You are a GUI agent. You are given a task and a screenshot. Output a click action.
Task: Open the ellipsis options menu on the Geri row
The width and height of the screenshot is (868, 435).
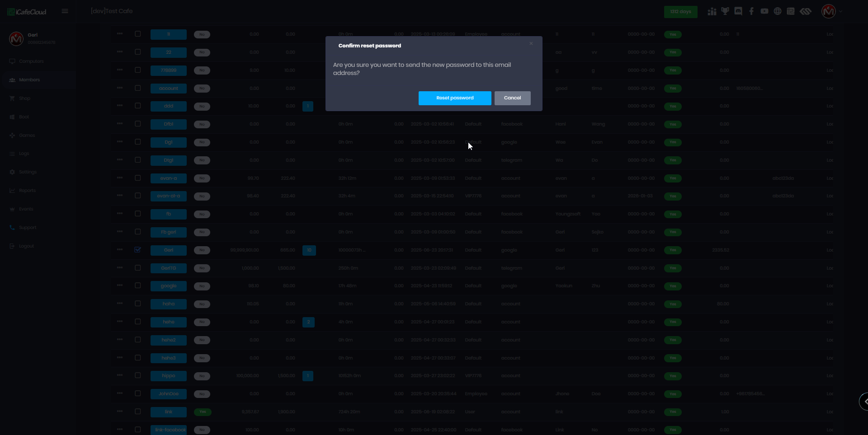(x=119, y=250)
